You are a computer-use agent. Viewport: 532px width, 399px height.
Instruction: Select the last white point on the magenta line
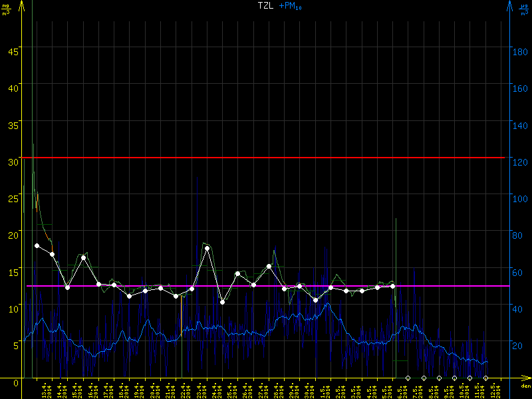pos(393,286)
